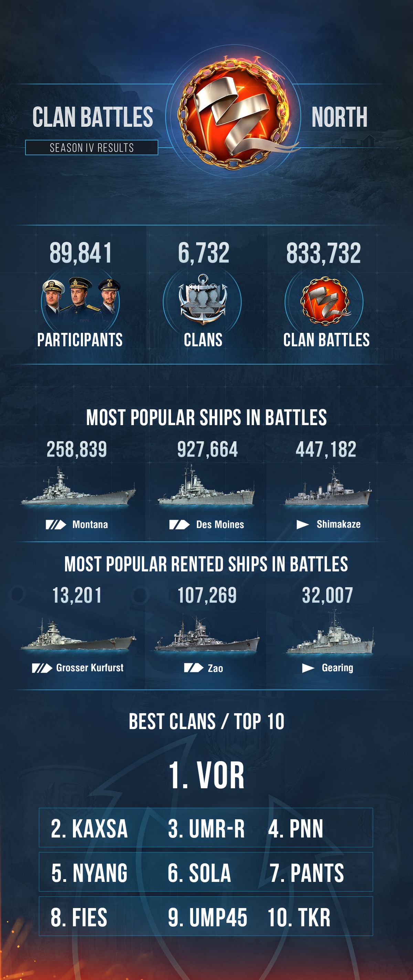413x980 pixels.
Task: Click the Clans anchor badge icon
Action: (203, 299)
